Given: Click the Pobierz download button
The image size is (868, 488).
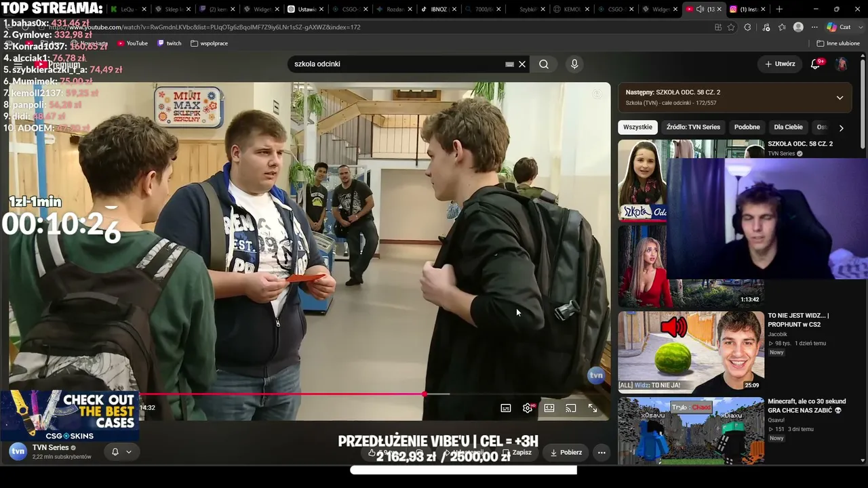Looking at the screenshot, I should 566,452.
